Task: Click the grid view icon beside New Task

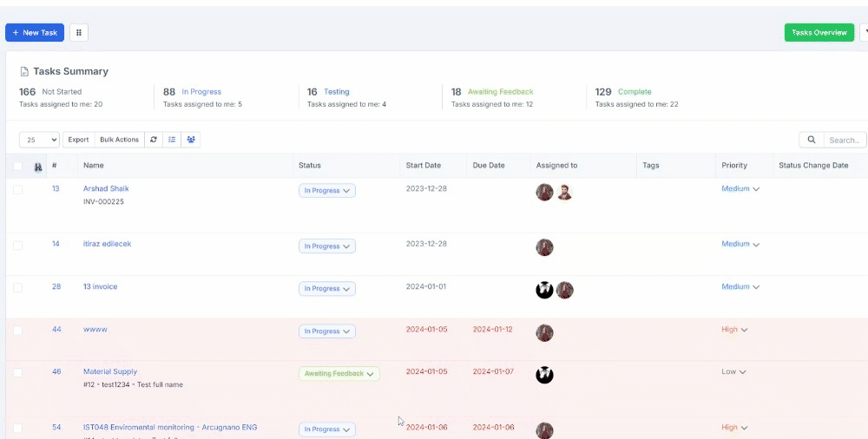Action: click(x=79, y=33)
